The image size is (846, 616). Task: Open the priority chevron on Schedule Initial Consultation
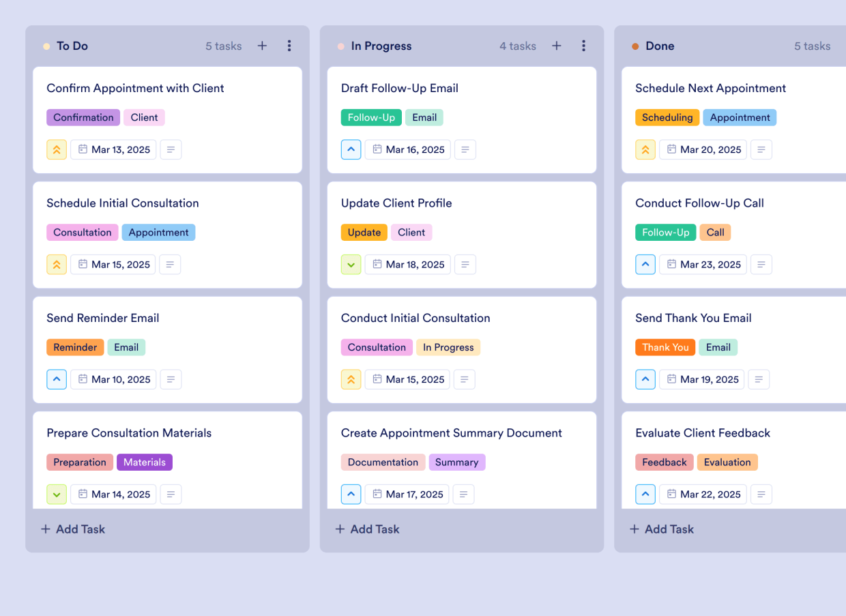click(57, 264)
